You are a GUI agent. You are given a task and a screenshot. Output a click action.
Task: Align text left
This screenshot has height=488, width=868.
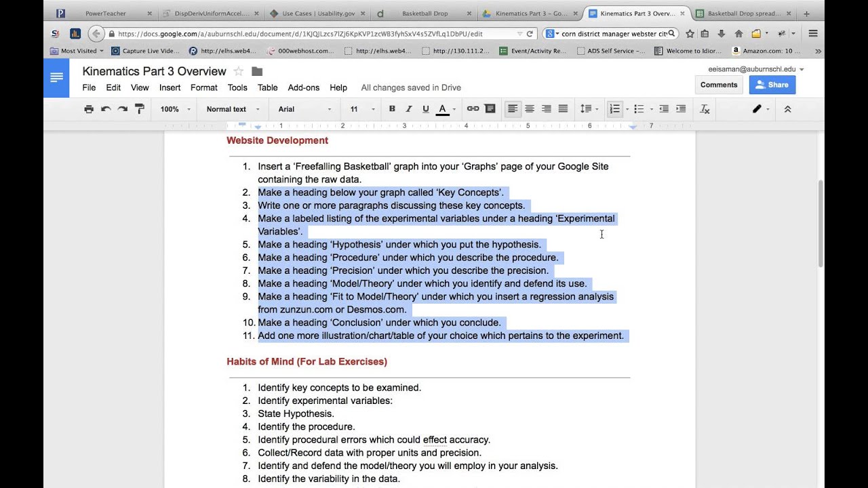513,109
